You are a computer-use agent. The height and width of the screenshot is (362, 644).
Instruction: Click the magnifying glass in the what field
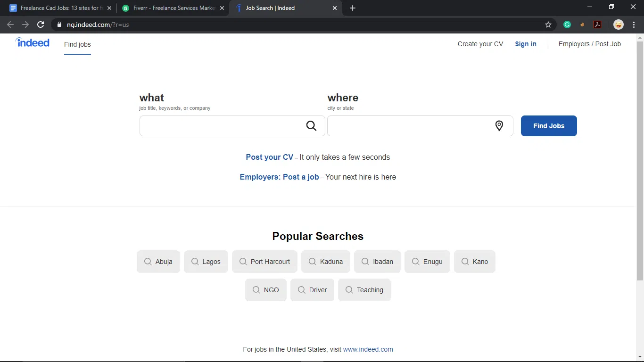pos(311,125)
